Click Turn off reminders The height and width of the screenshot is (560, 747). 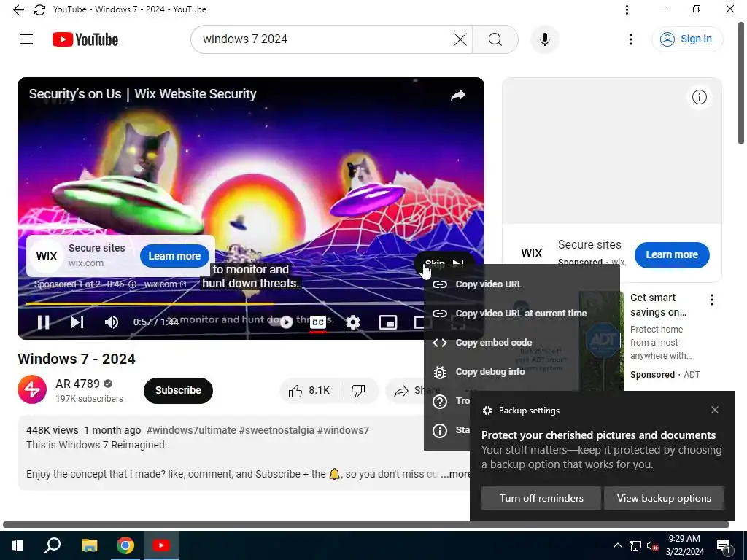pos(541,498)
